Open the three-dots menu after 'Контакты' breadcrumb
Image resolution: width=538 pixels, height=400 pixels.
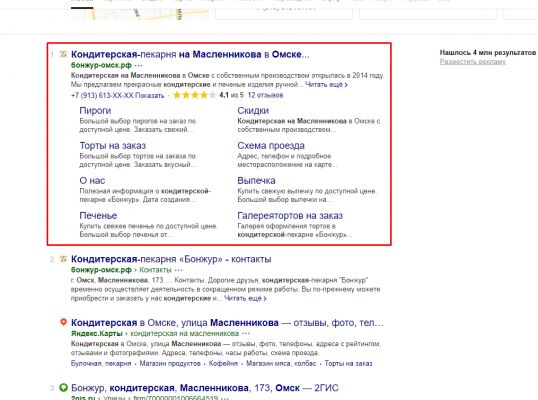click(x=178, y=270)
